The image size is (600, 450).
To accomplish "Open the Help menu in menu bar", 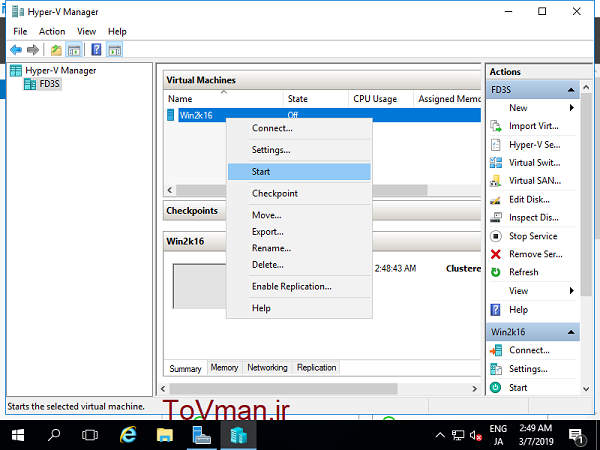I will tap(117, 31).
